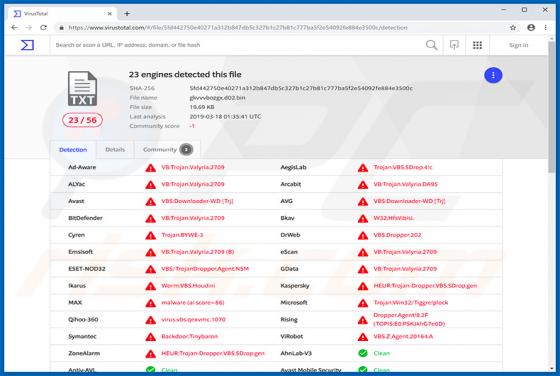The height and width of the screenshot is (376, 560).
Task: Open the Chrome three-dot menu
Action: pos(545,27)
